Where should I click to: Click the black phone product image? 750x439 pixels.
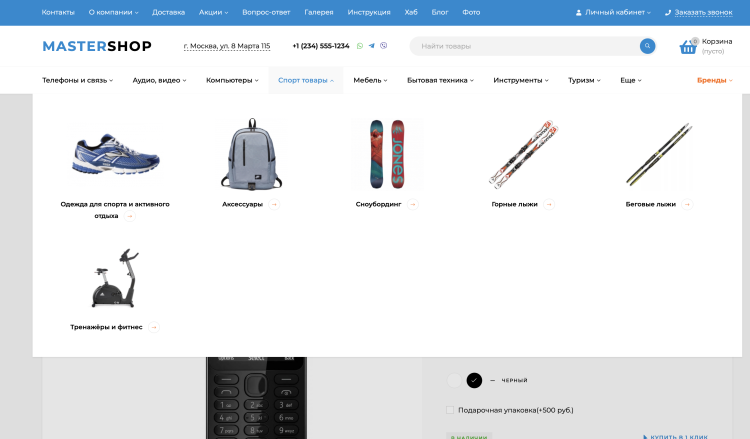256,398
